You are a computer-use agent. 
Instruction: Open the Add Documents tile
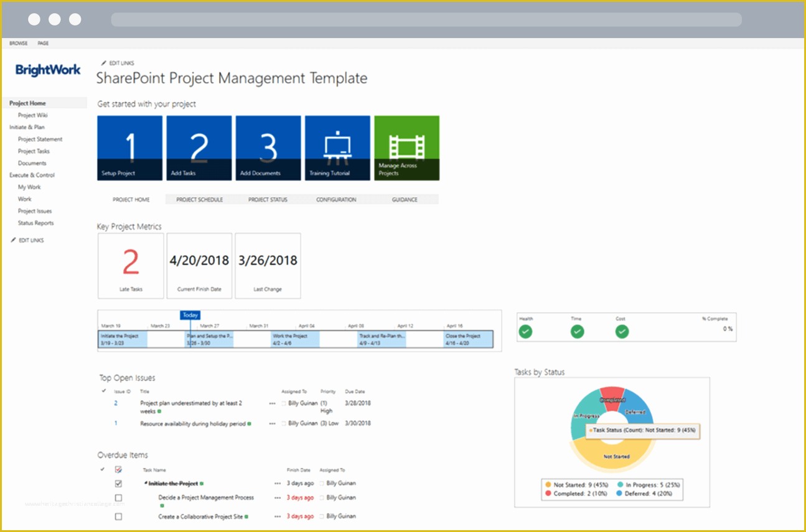point(268,148)
